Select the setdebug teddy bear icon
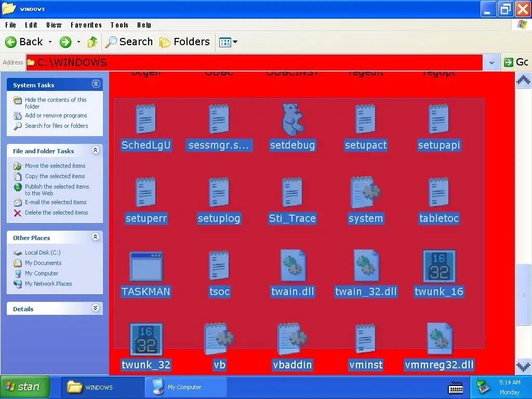Screen dimensions: 532x399 [292, 119]
